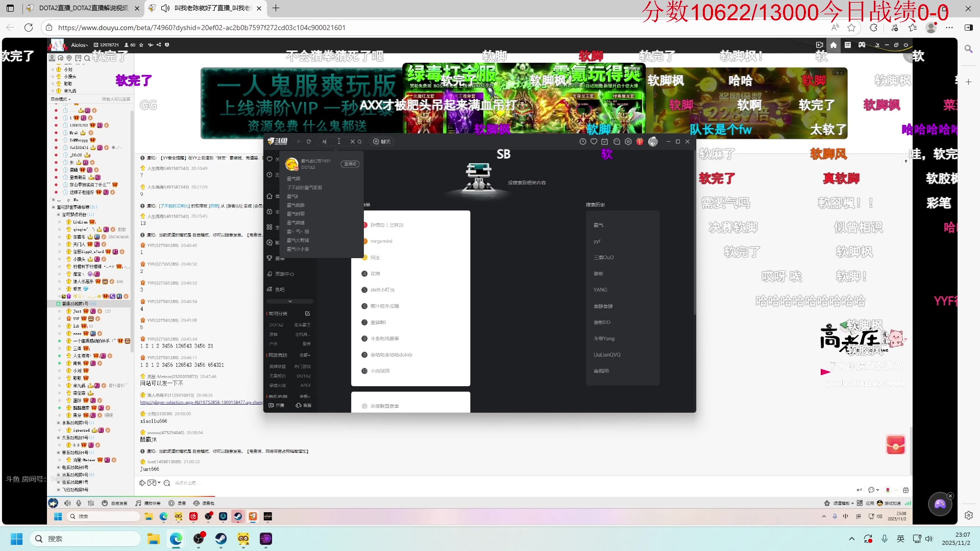Click the refresh arrow in Douyu client toolbar
The height and width of the screenshot is (551, 980).
point(309,142)
